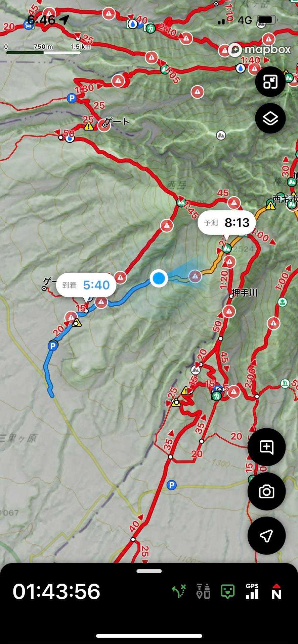Tap the GPS signal strength indicator
Viewport: 298px width, 644px height.
pos(252,591)
